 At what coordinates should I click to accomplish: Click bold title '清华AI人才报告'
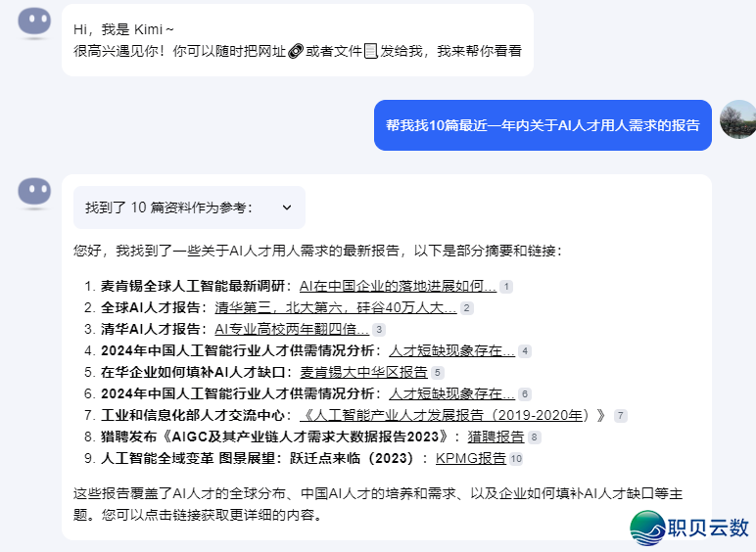pyautogui.click(x=151, y=329)
